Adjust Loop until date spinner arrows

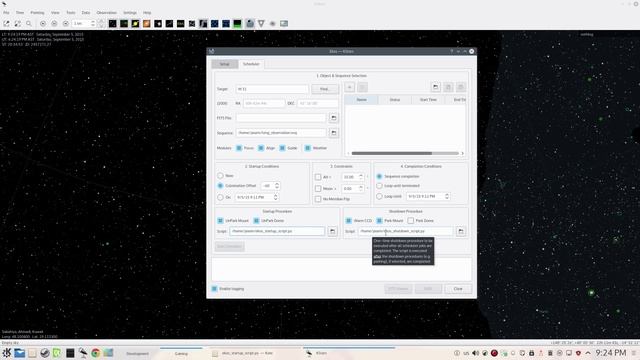coord(447,196)
